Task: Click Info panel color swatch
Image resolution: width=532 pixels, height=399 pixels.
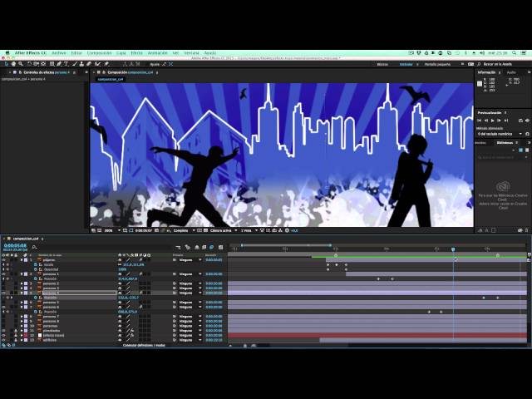Action: click(x=480, y=83)
